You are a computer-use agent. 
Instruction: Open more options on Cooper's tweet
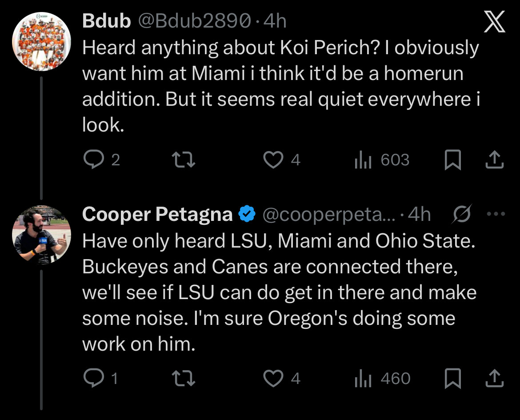[x=496, y=215]
